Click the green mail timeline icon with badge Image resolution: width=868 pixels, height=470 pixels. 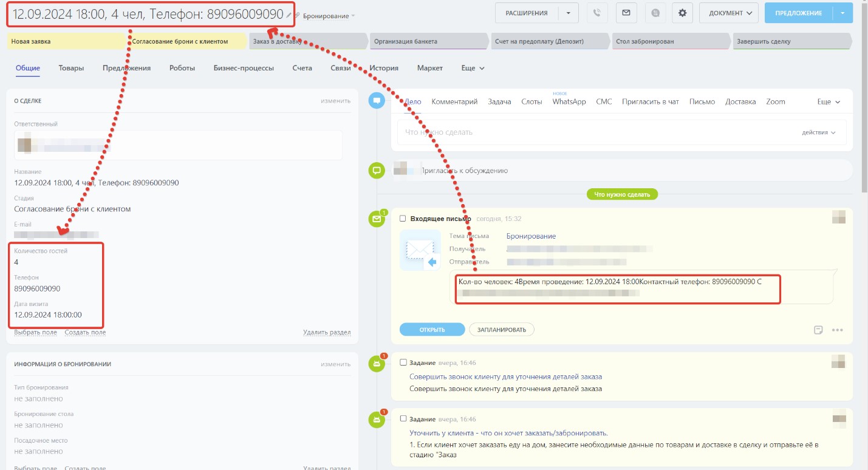point(377,220)
